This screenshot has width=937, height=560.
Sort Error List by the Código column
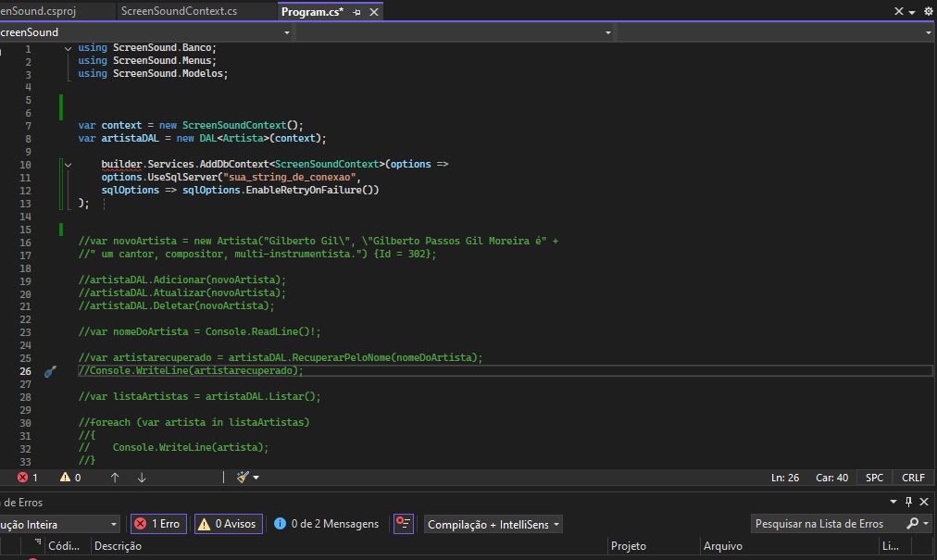click(x=63, y=546)
